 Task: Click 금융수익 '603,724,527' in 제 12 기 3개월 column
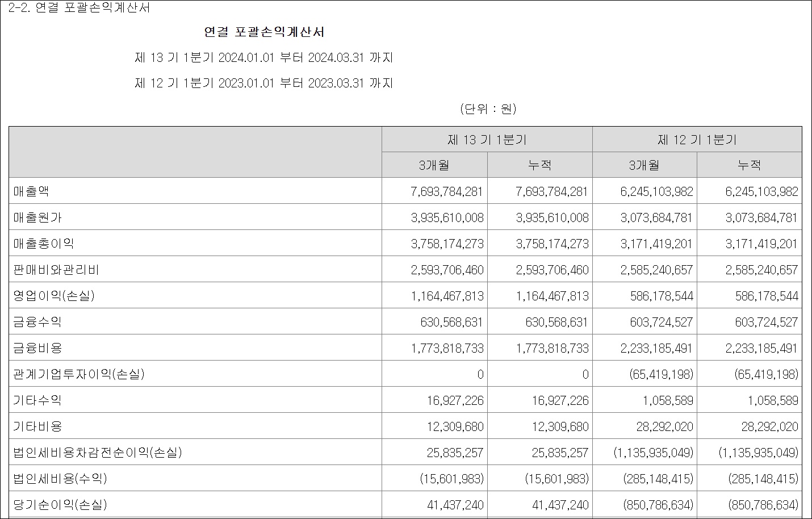tap(662, 323)
